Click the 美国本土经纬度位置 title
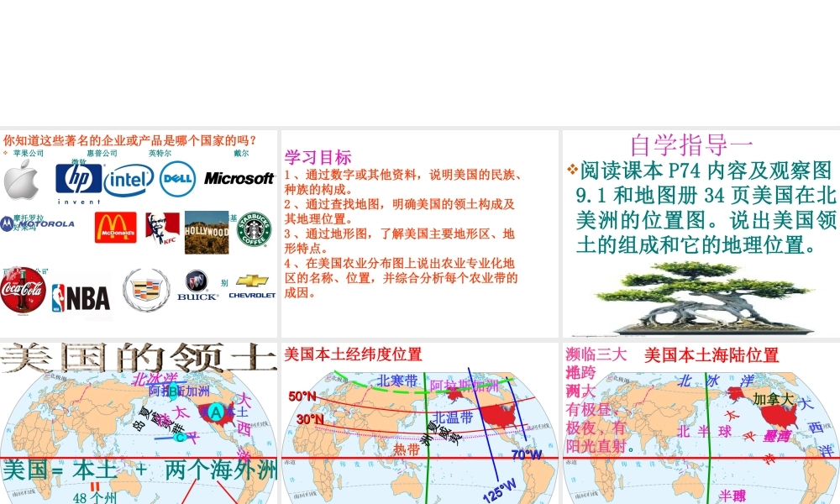This screenshot has width=840, height=504. (x=353, y=354)
